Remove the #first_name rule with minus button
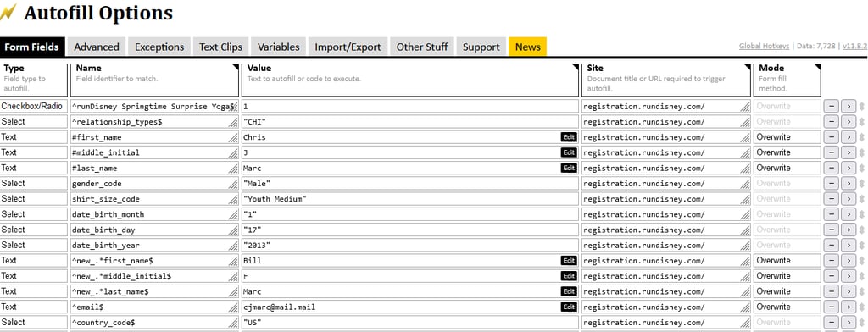 pyautogui.click(x=831, y=137)
